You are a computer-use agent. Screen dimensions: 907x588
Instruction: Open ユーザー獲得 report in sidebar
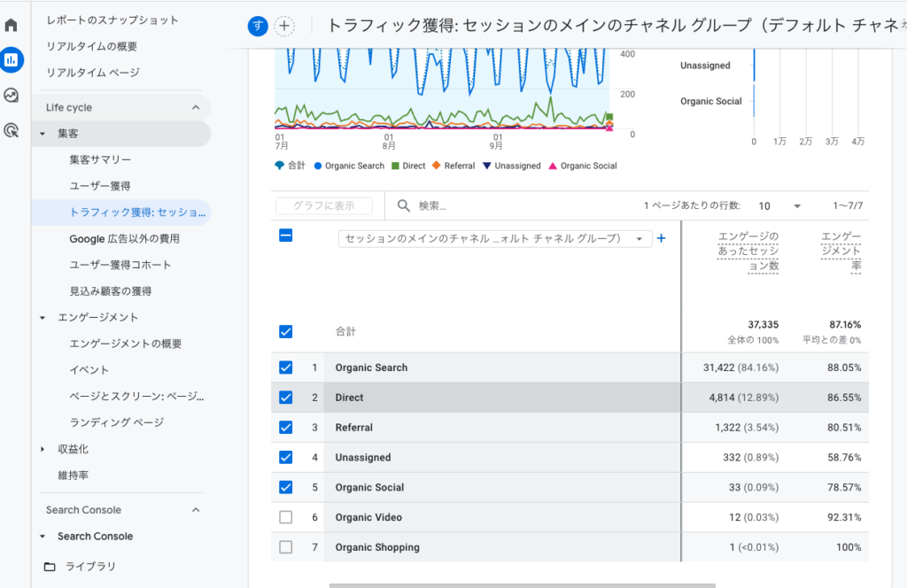100,186
